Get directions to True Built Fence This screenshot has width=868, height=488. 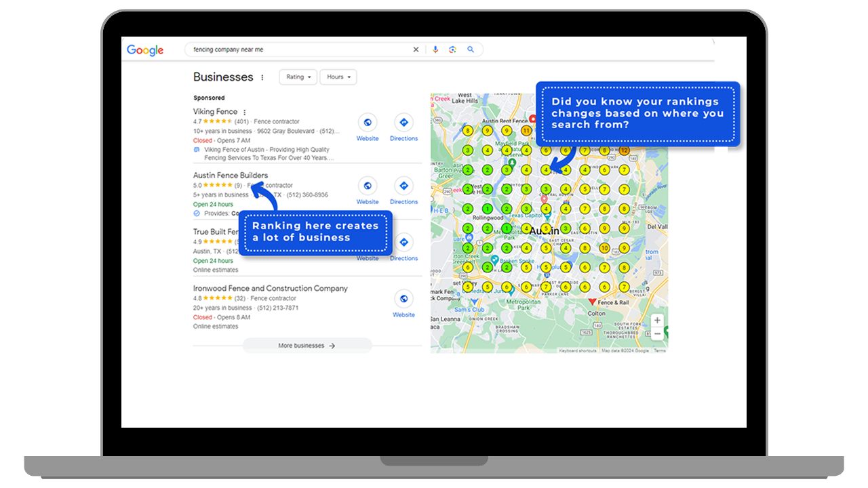403,243
